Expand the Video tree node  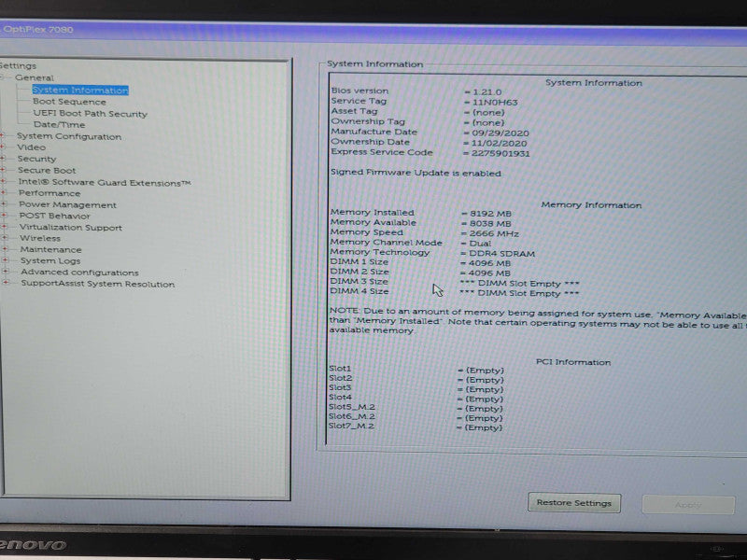(x=3, y=147)
